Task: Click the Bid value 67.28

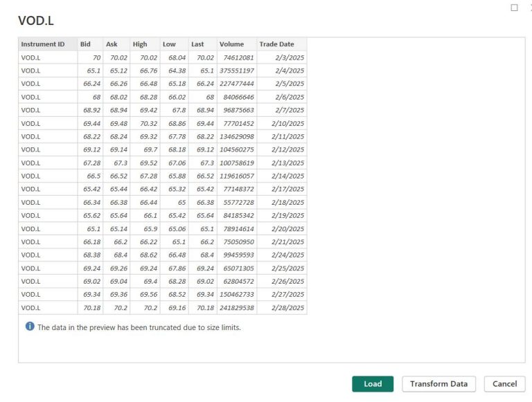Action: click(90, 163)
